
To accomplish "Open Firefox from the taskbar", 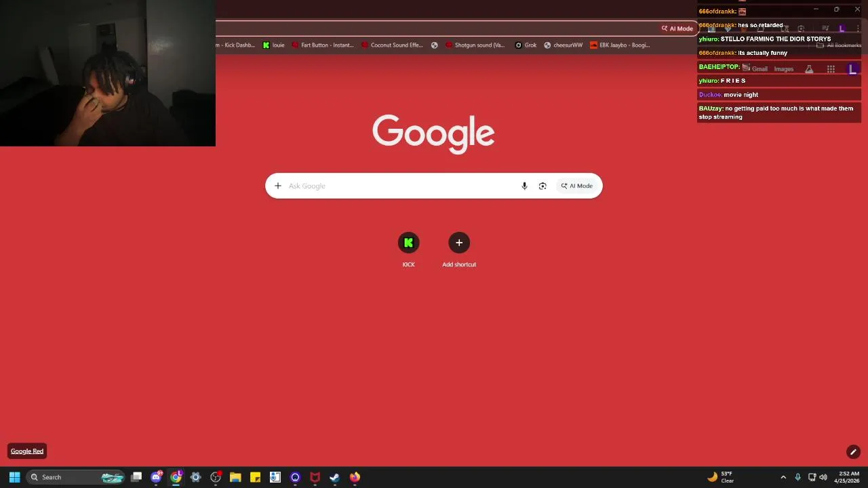I will click(x=355, y=477).
